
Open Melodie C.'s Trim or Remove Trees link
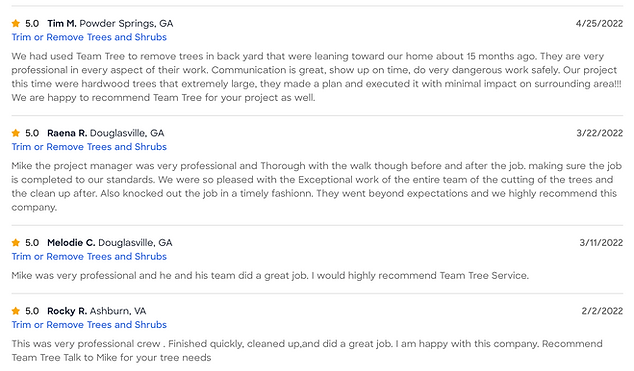coord(89,256)
